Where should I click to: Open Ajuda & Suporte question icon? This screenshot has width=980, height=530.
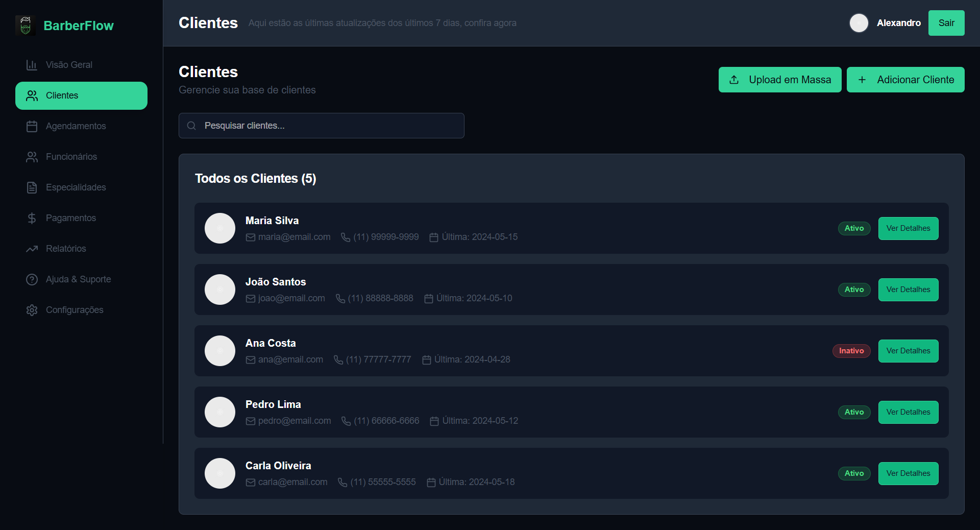pyautogui.click(x=32, y=279)
